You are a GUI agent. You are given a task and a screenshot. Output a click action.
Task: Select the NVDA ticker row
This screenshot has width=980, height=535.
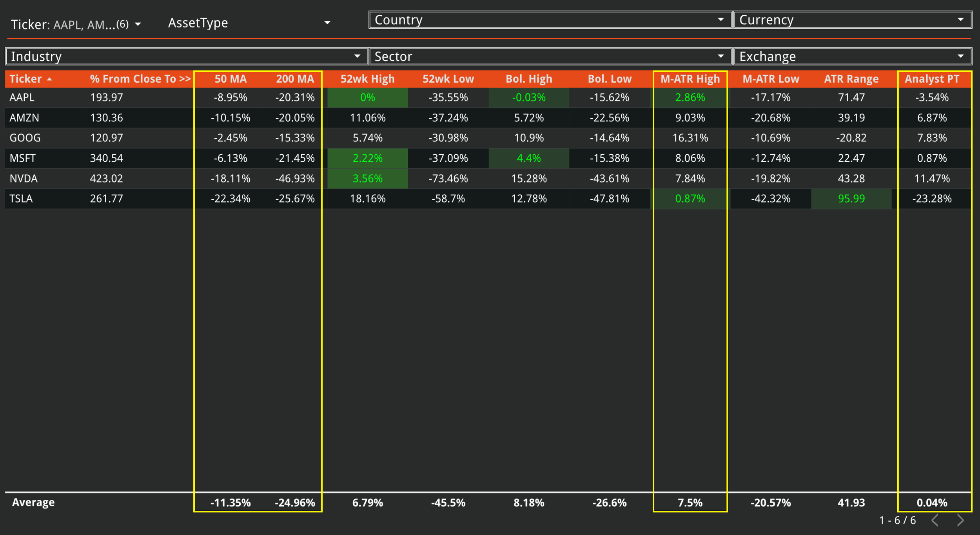click(x=24, y=179)
